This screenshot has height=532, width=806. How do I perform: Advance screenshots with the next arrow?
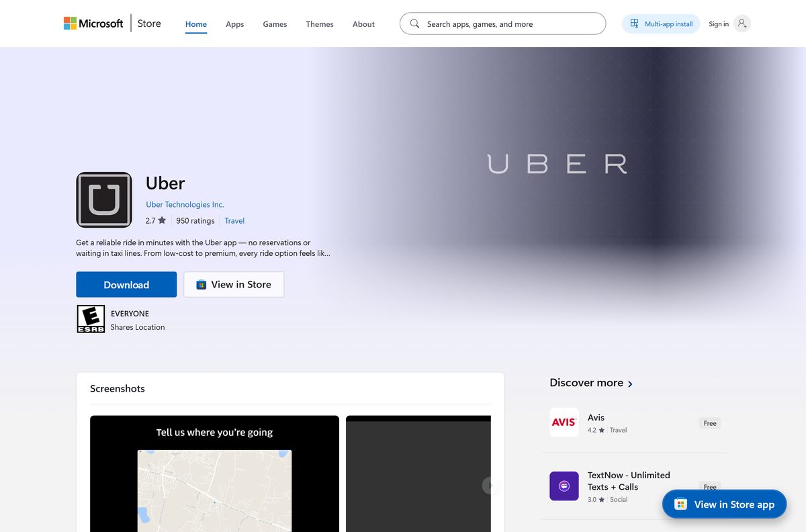(x=490, y=485)
